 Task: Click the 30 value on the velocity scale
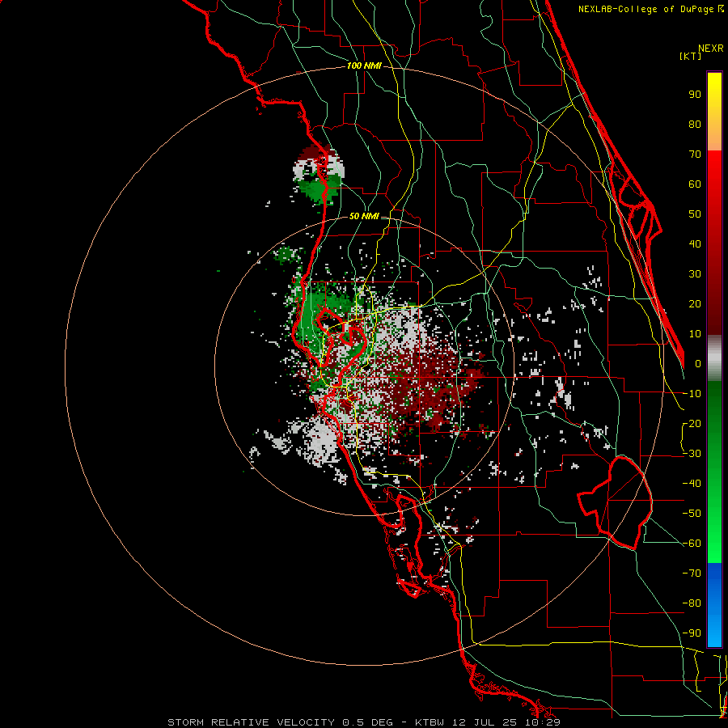coord(695,274)
